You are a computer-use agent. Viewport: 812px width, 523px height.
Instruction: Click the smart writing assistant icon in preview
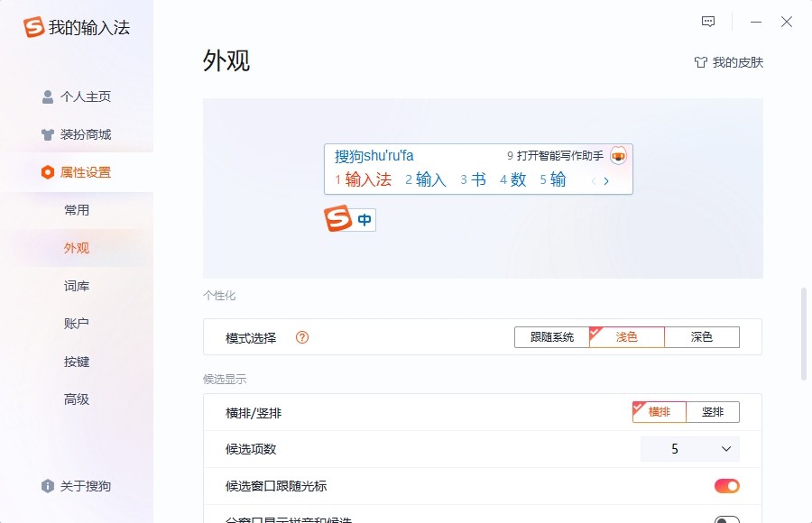[x=618, y=155]
